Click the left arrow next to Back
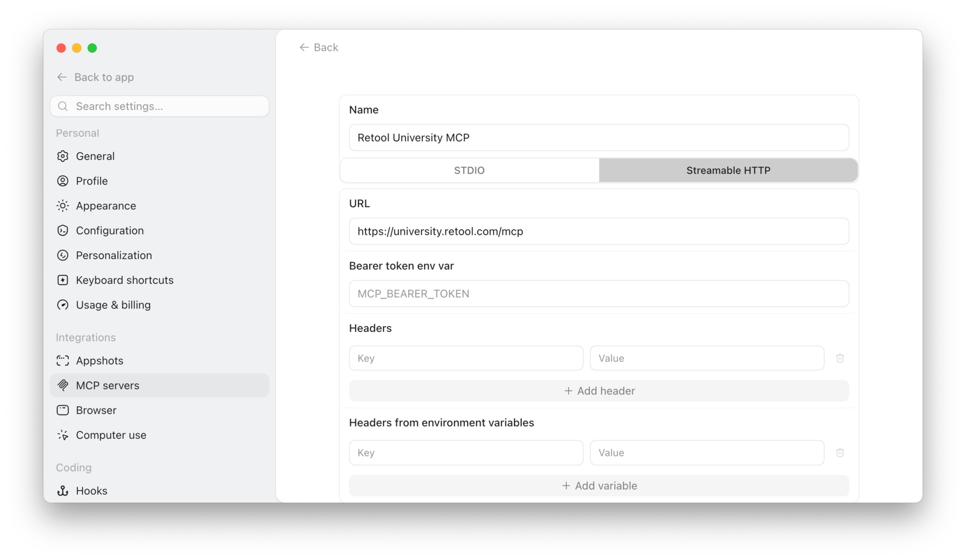Screen dimensions: 966x560 [x=304, y=47]
